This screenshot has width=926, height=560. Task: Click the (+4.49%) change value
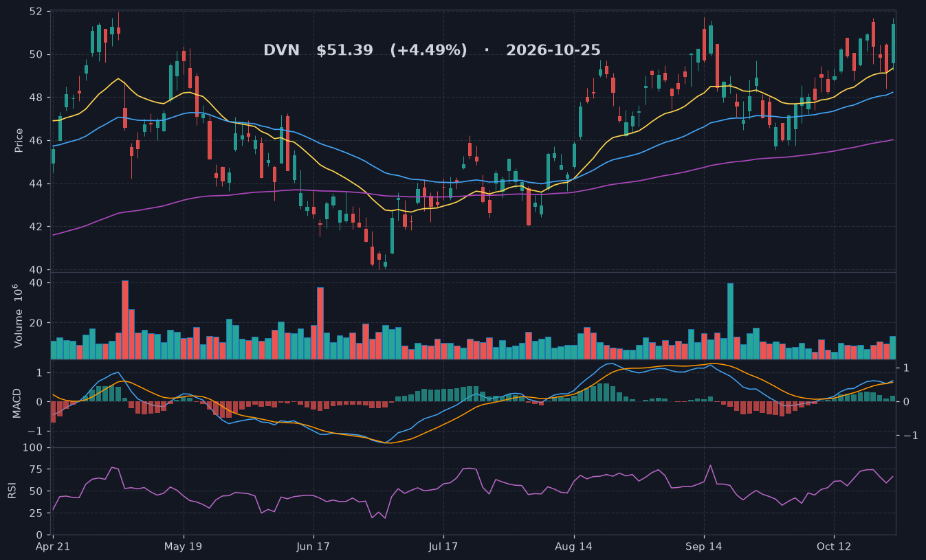(428, 50)
